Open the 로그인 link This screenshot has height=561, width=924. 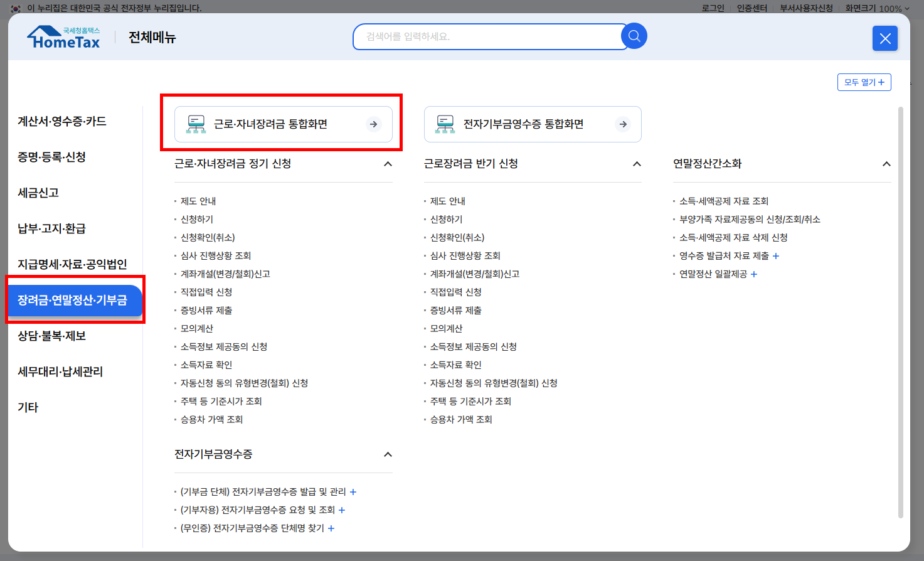pyautogui.click(x=712, y=8)
